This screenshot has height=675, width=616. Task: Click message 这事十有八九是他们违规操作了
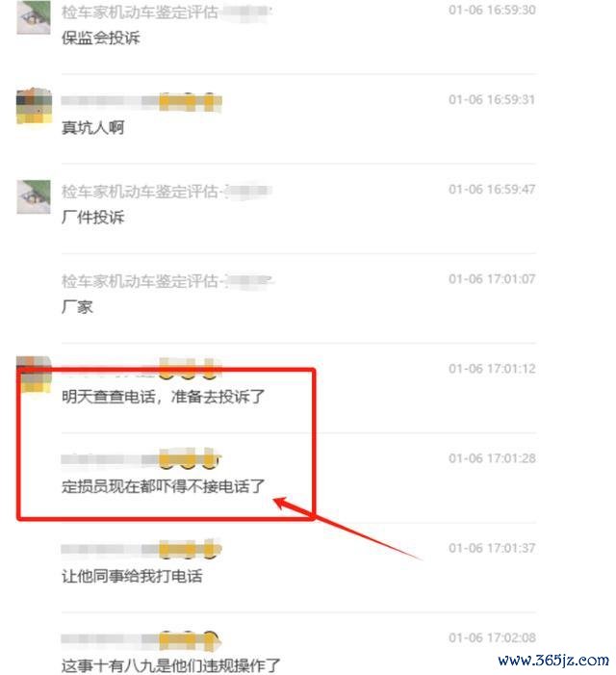click(170, 665)
